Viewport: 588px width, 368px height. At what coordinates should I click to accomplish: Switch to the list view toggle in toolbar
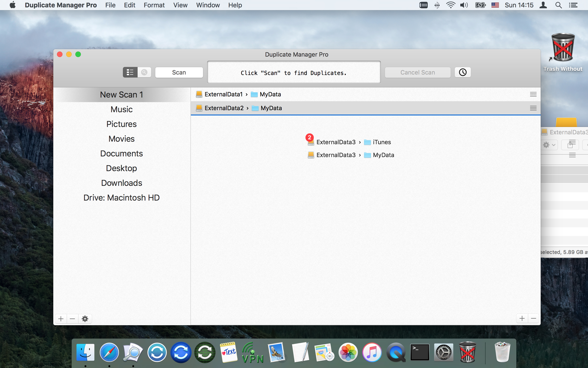point(130,72)
